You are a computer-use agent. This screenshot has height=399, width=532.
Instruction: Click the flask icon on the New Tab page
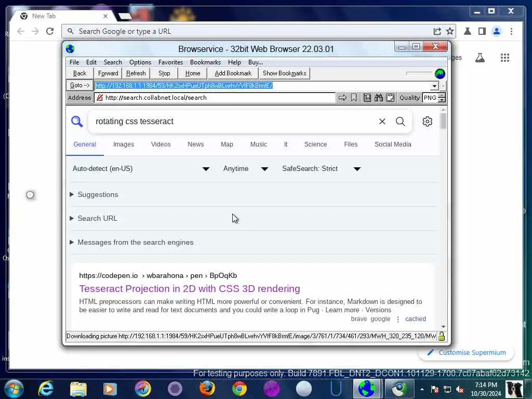480,58
